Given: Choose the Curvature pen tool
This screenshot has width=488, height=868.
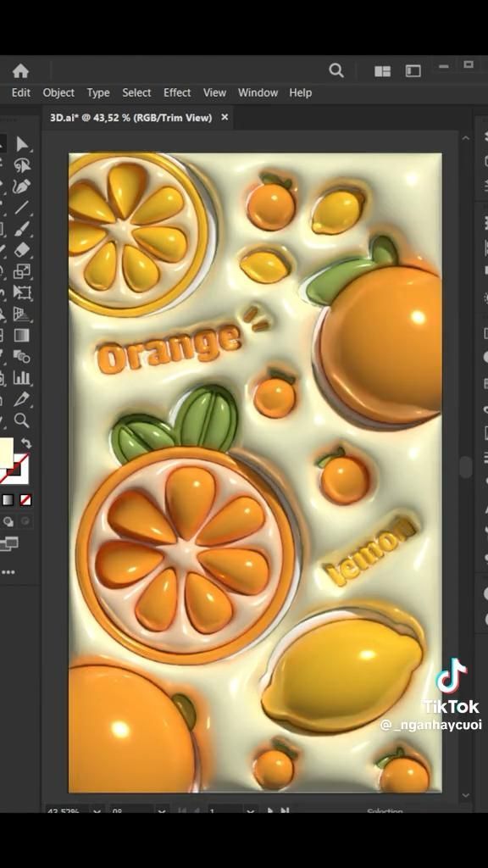Looking at the screenshot, I should click(x=21, y=186).
